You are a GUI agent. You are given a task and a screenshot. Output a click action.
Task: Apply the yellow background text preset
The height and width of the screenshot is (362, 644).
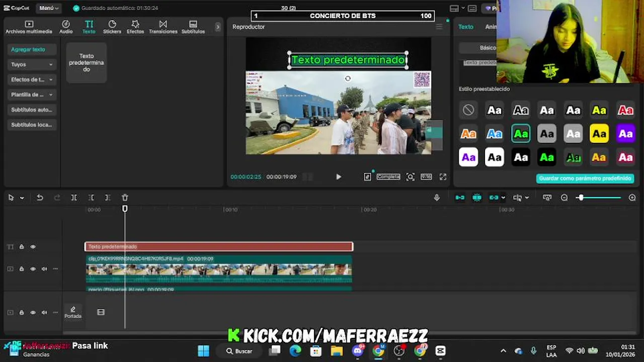pos(599,134)
